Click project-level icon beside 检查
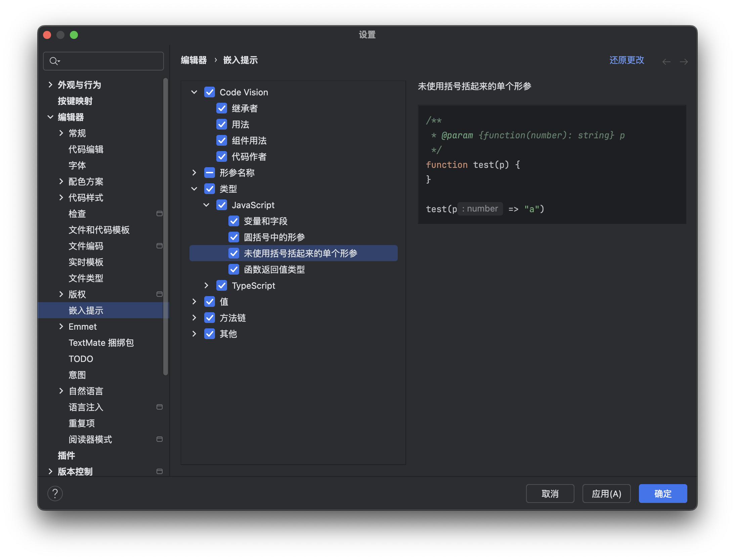Image resolution: width=735 pixels, height=560 pixels. (160, 214)
